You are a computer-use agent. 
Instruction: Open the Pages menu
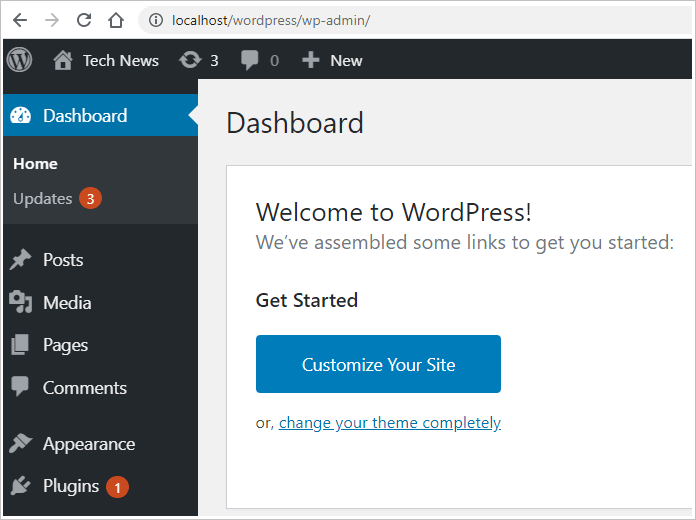point(65,345)
